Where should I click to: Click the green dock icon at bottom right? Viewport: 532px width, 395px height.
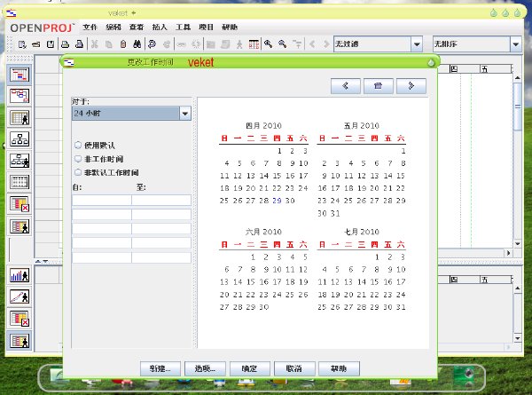[465, 376]
